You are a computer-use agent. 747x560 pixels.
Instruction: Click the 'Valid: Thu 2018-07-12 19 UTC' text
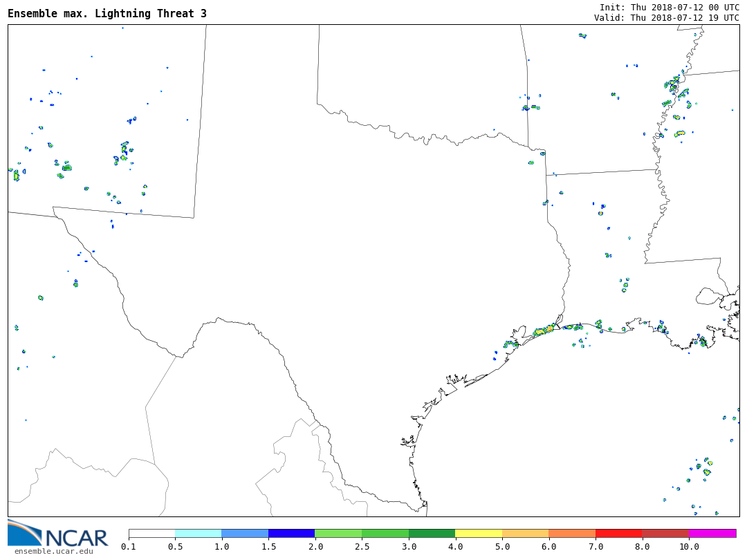(x=666, y=18)
